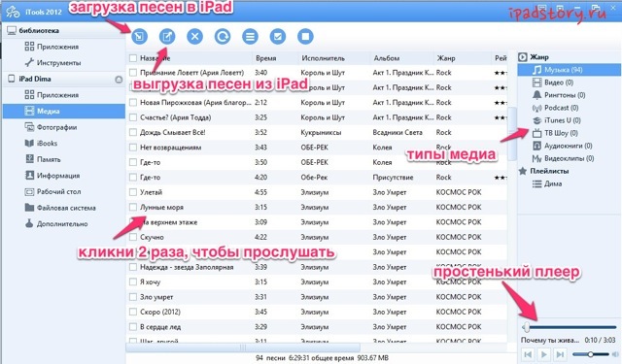Click the speaker volume icon in player
This screenshot has height=364, width=622.
click(615, 354)
